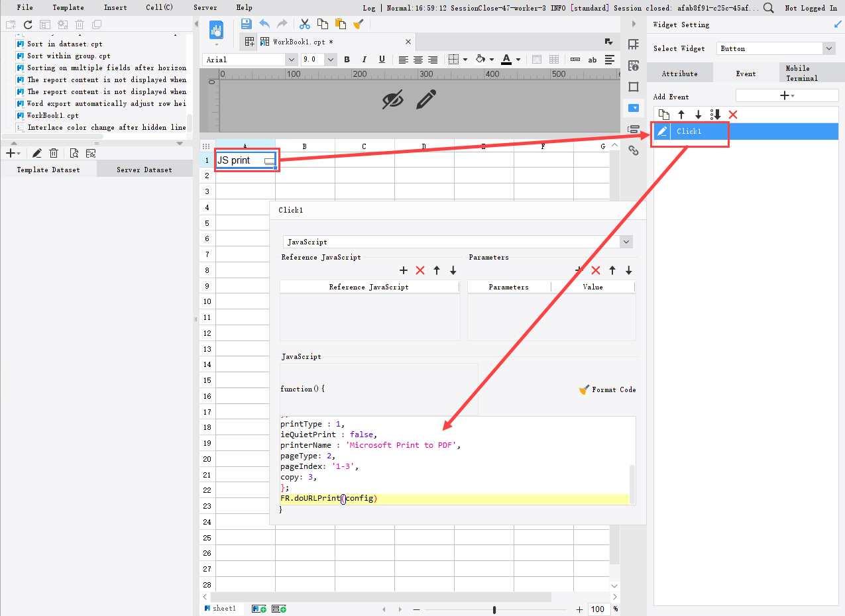The height and width of the screenshot is (616, 845).
Task: Open the Arial font family dropdown
Action: tap(292, 59)
